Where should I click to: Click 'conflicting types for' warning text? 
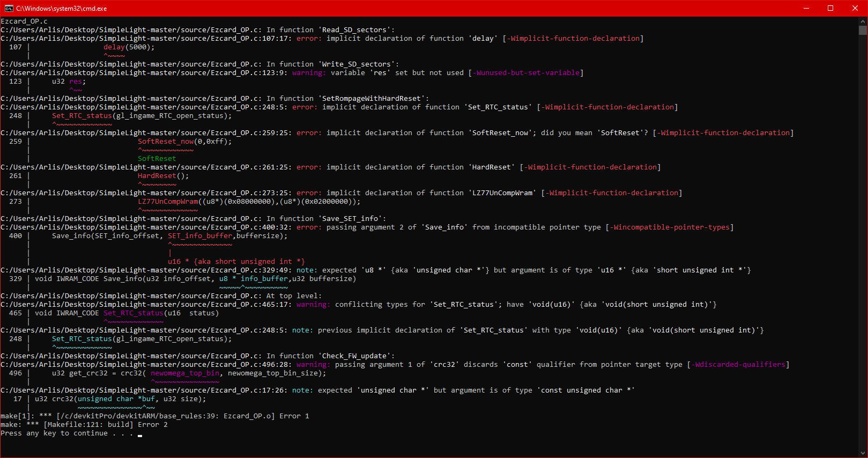(380, 305)
